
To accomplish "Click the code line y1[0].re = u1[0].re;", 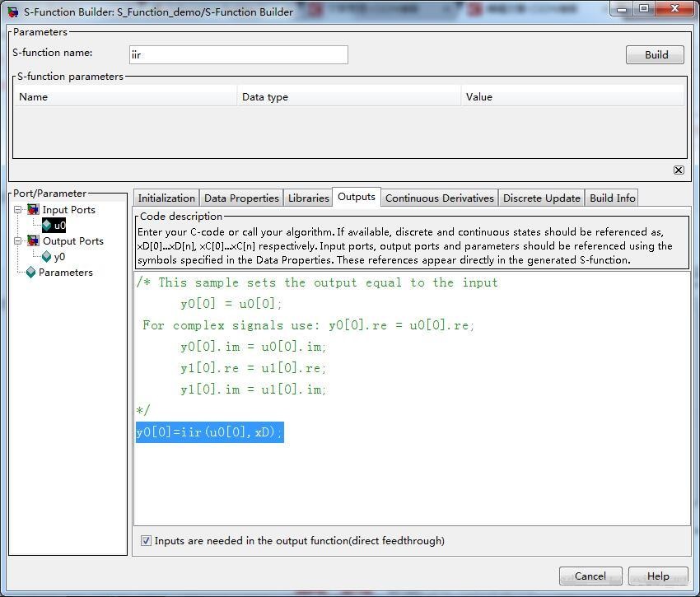I will (x=253, y=368).
